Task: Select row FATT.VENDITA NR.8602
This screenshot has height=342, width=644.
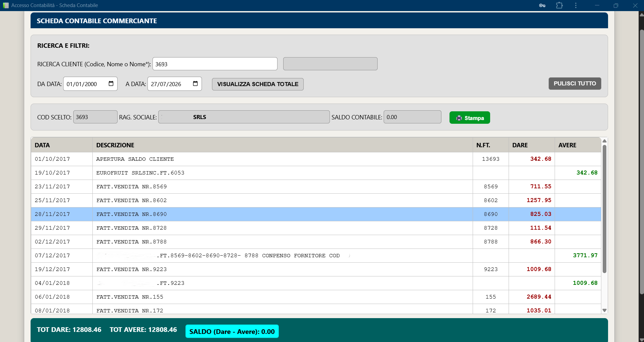Action: coord(316,200)
